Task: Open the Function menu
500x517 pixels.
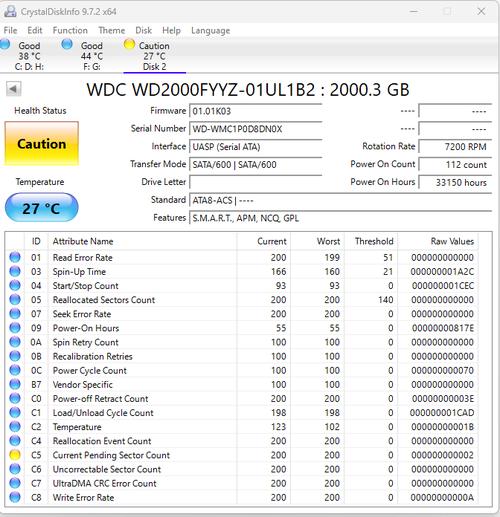Action: coord(70,30)
